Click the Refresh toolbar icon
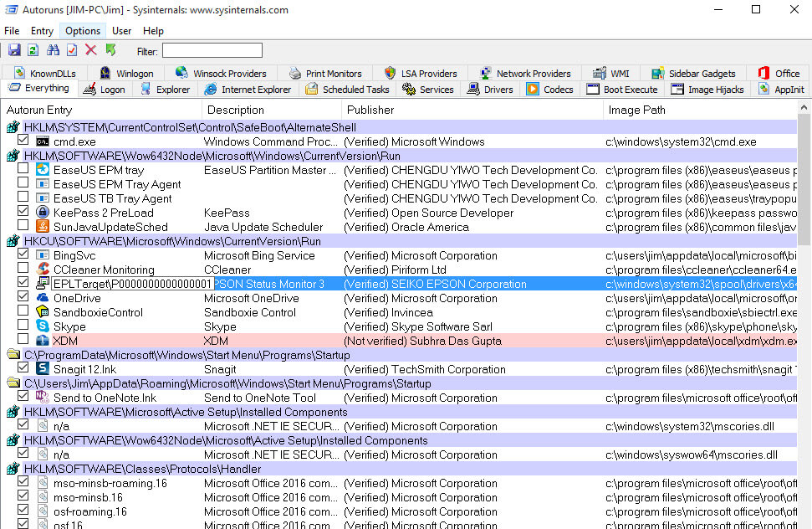The image size is (812, 529). [33, 50]
